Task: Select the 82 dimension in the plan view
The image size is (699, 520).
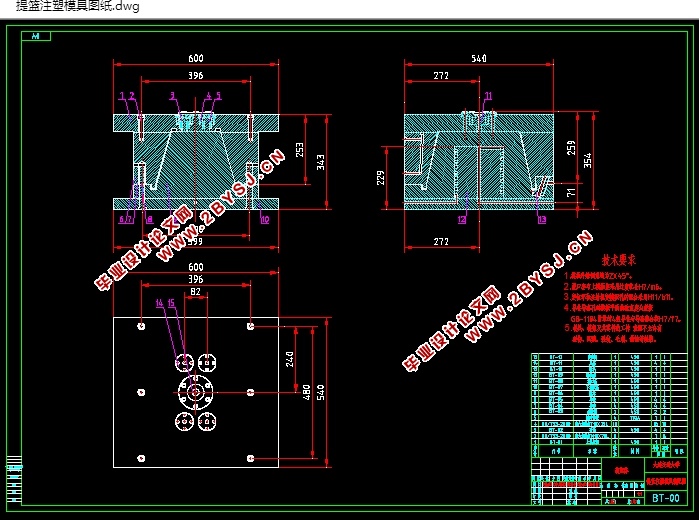Action: [x=195, y=292]
